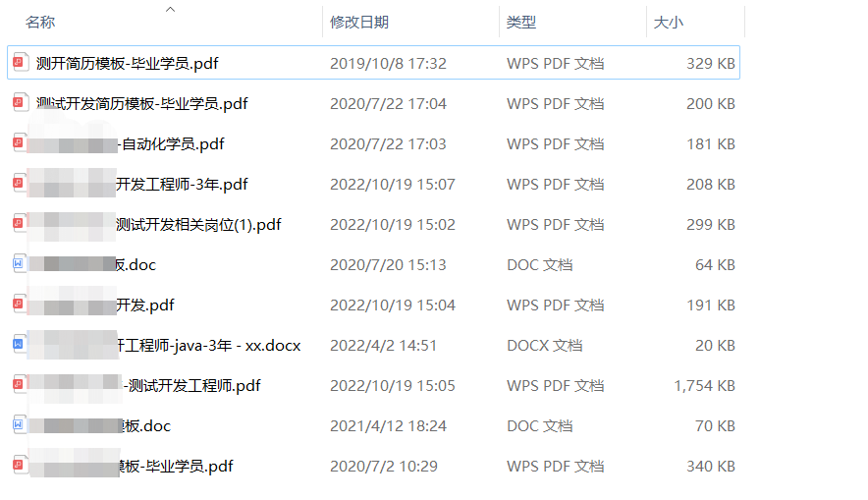Image resolution: width=868 pixels, height=500 pixels.
Task: Click Word icon of 64 KB doc file
Action: [19, 263]
